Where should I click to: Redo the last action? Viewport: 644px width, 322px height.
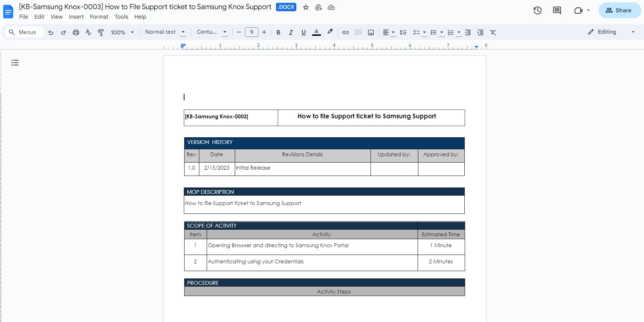(x=63, y=32)
